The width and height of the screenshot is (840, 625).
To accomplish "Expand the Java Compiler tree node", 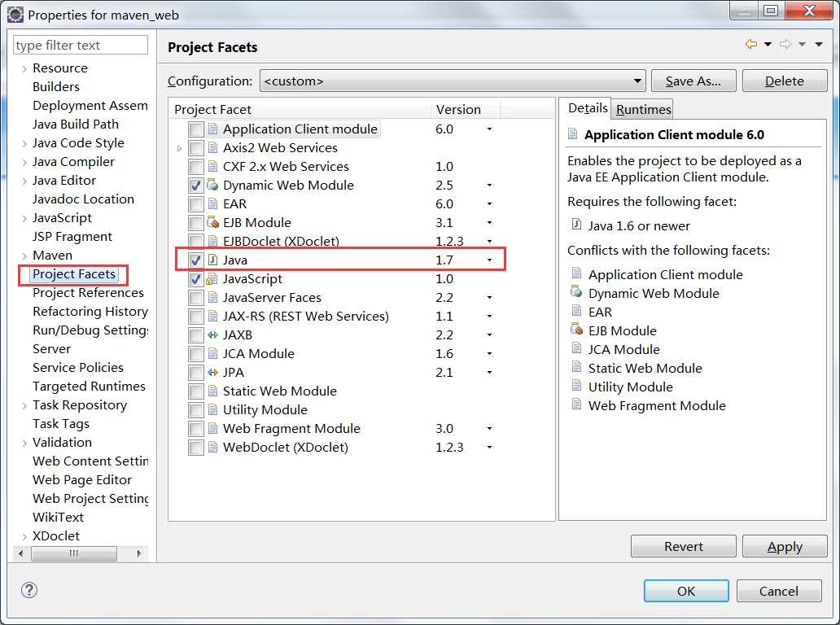I will pos(24,162).
